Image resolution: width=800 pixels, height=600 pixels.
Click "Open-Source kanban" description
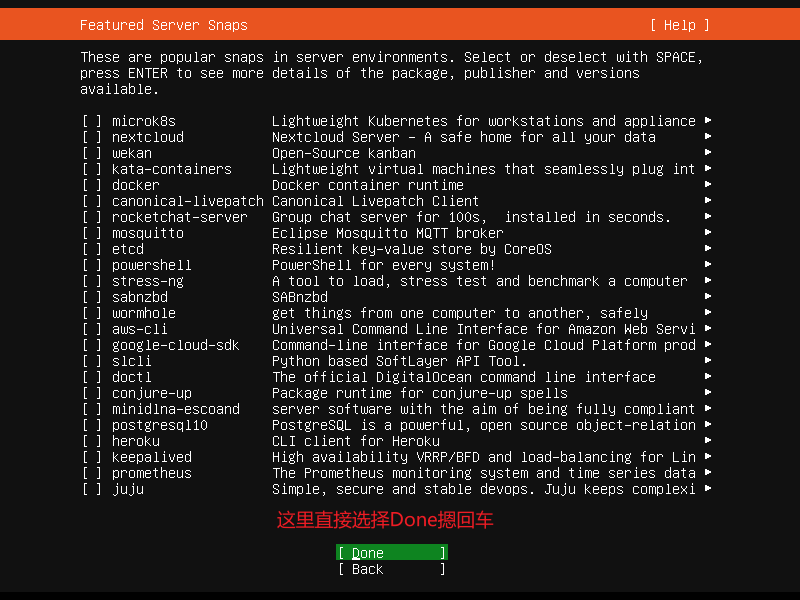coord(344,153)
